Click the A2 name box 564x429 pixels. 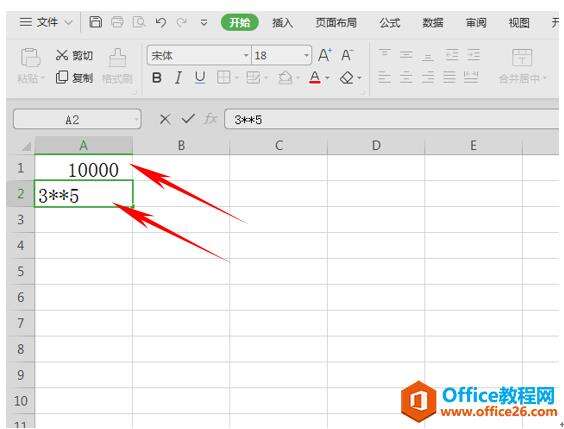(x=77, y=119)
